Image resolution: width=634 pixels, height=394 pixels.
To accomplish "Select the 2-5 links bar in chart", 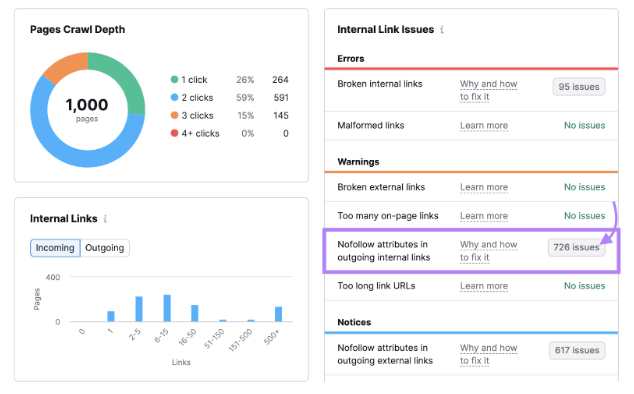I will pyautogui.click(x=139, y=309).
